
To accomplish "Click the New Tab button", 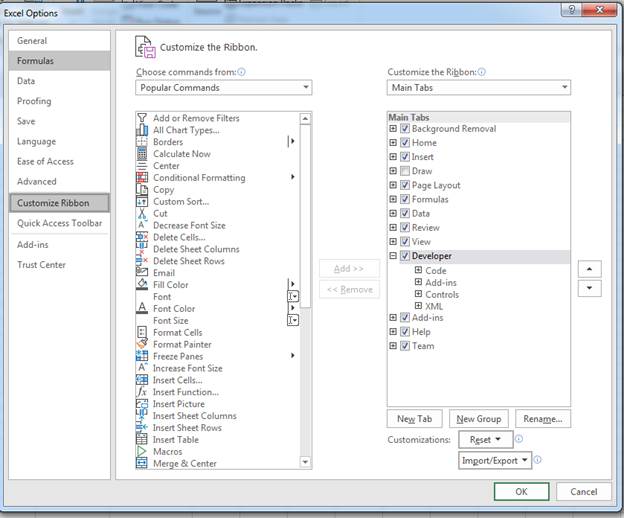I will (415, 419).
